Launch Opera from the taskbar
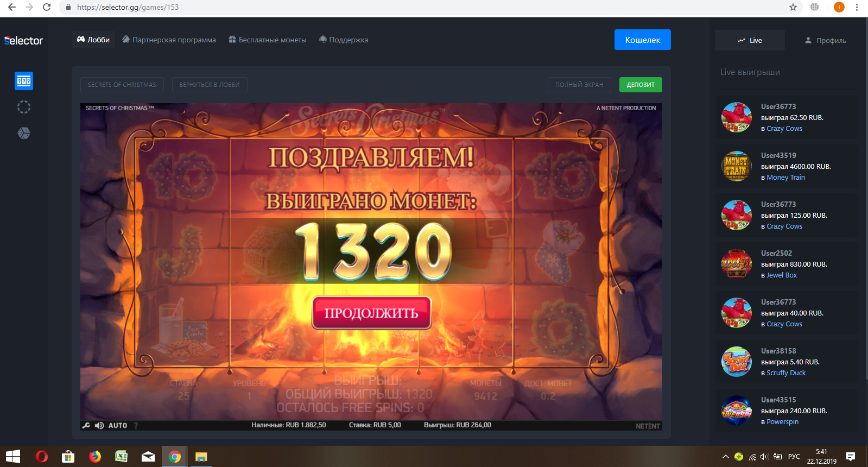 point(41,457)
